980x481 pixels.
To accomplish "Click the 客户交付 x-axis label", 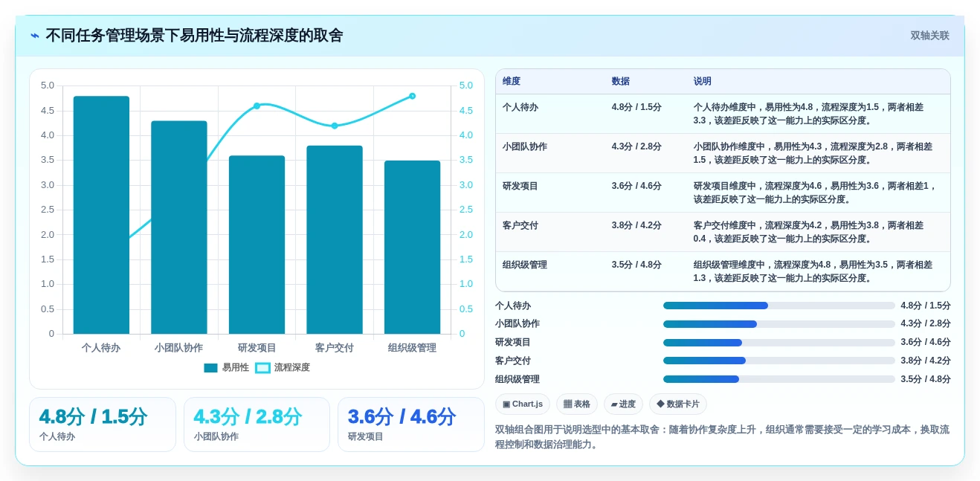I will (x=335, y=347).
